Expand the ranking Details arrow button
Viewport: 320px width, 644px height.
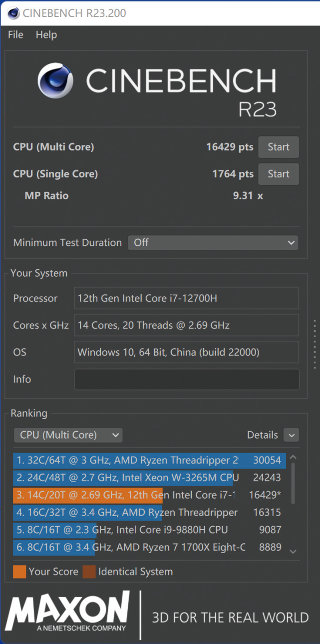pos(291,435)
